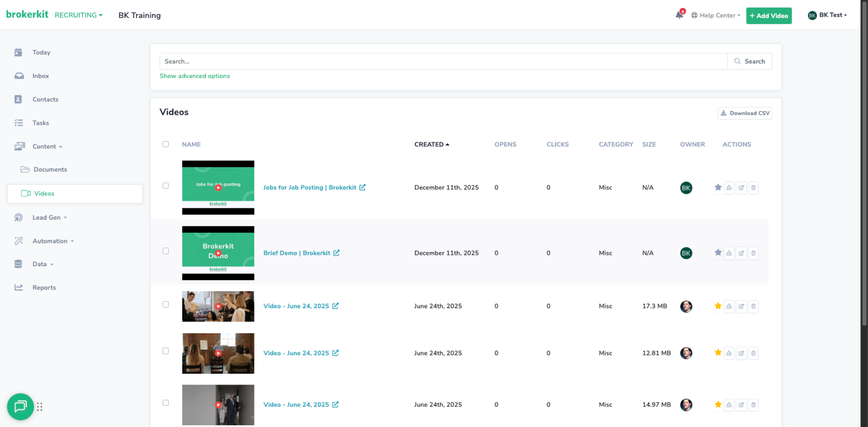The width and height of the screenshot is (868, 427).
Task: Click into the video search field
Action: click(x=443, y=61)
